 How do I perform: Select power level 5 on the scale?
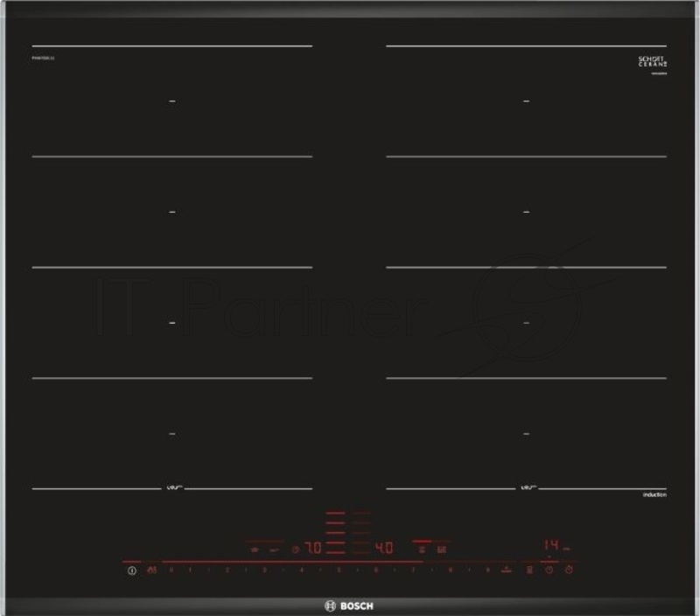[x=339, y=570]
